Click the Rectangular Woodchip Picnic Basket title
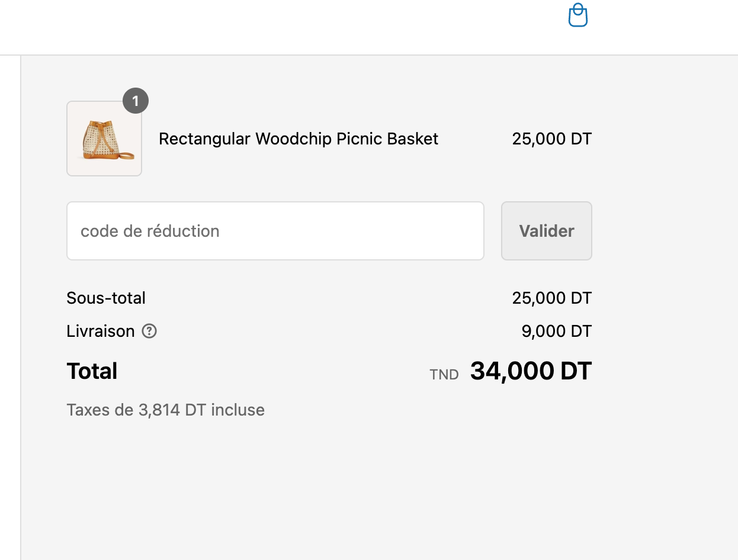This screenshot has width=738, height=560. coord(299,139)
